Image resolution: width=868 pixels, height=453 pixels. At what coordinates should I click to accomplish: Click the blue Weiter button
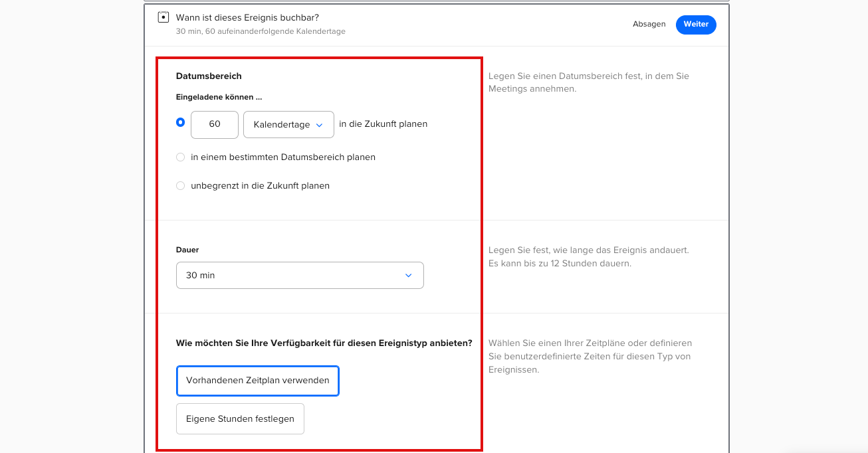pyautogui.click(x=695, y=25)
